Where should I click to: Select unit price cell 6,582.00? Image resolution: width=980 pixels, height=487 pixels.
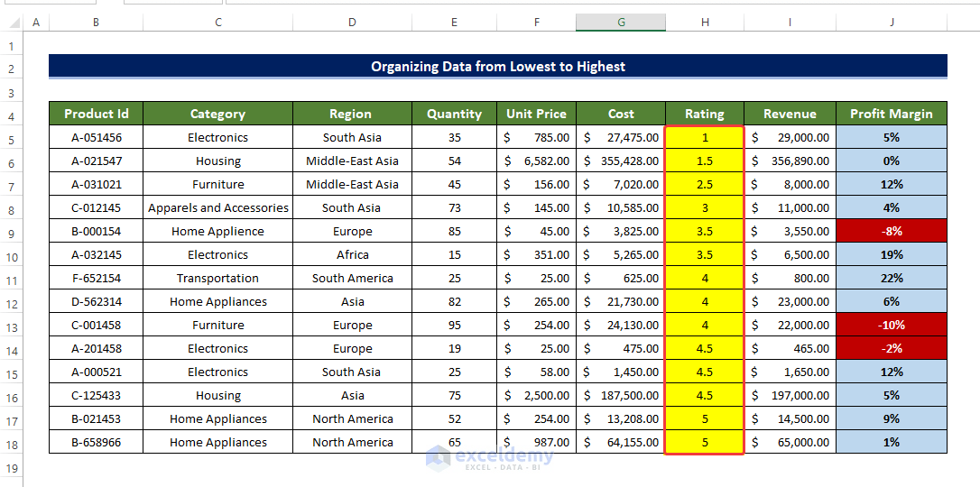point(537,161)
